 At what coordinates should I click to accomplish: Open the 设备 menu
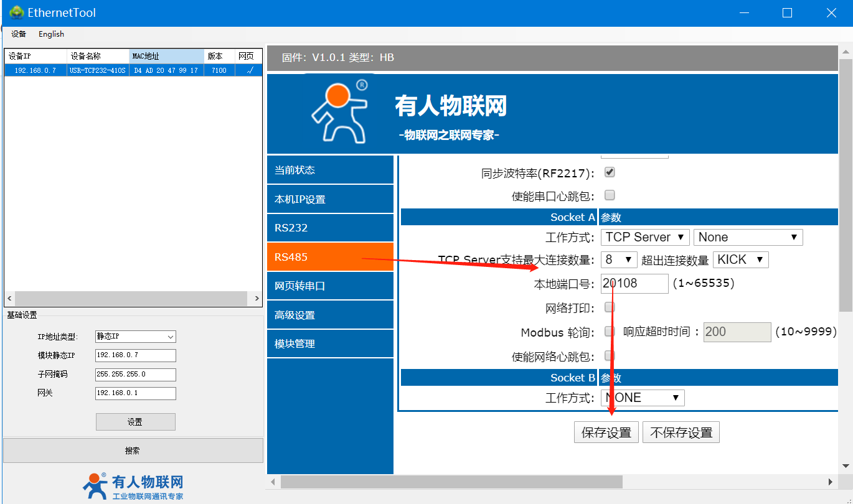click(x=19, y=34)
